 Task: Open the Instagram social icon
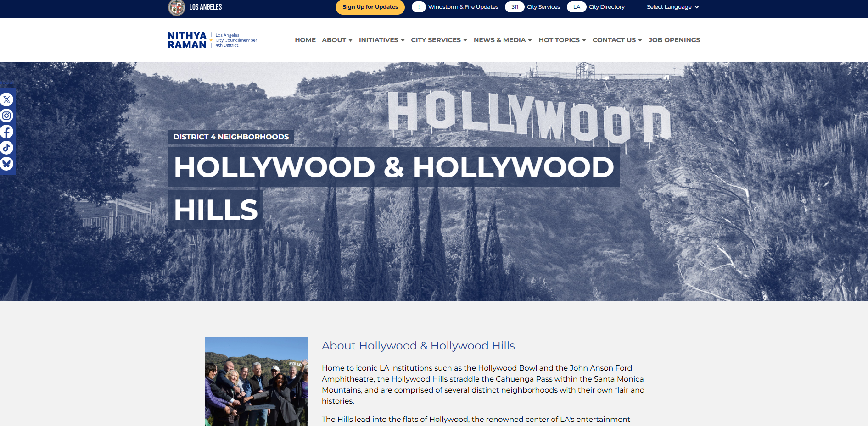pos(6,116)
